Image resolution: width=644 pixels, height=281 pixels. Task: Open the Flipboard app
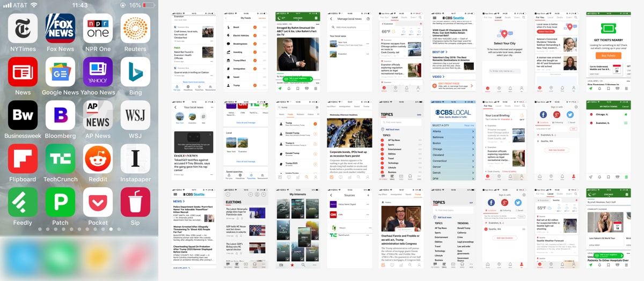(23, 158)
